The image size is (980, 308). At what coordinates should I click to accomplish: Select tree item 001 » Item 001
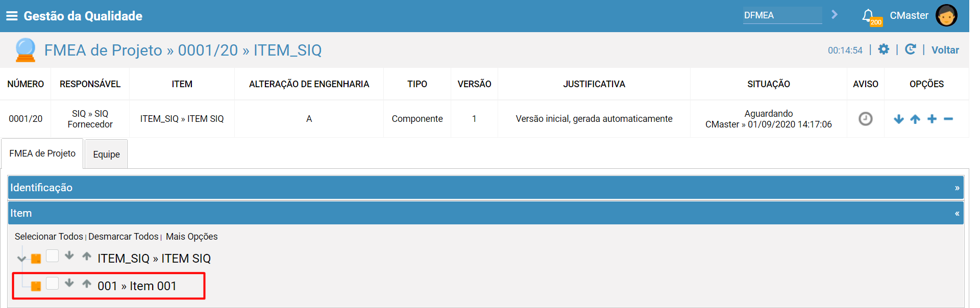tap(137, 286)
